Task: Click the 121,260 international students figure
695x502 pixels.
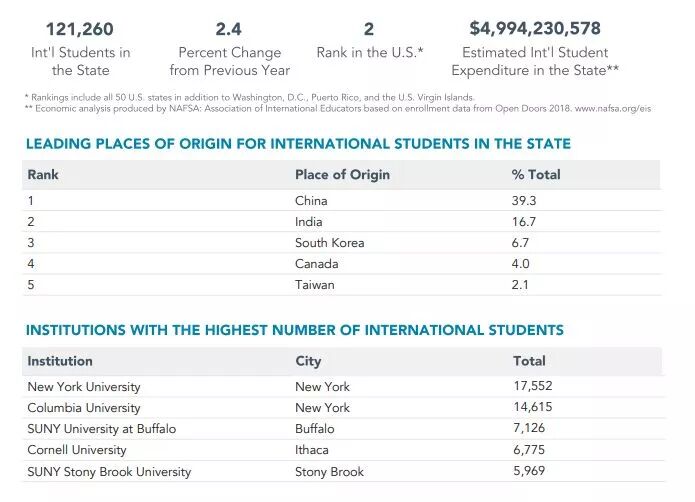Action: [x=80, y=29]
